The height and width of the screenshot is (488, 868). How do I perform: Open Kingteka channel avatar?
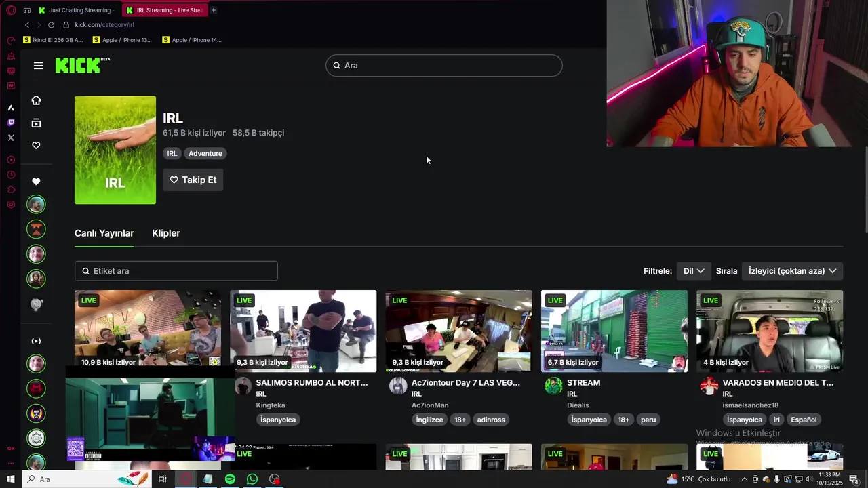tap(243, 386)
